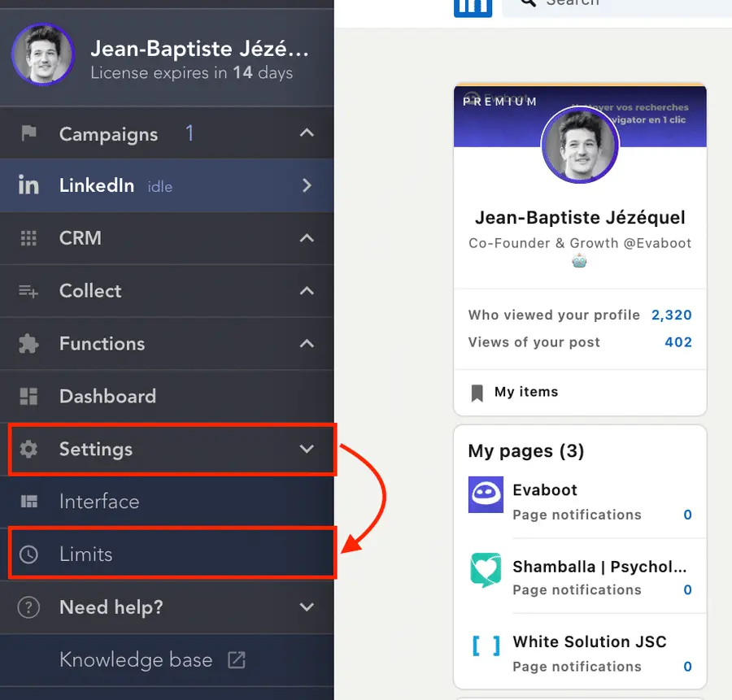Expand the Settings section
732x700 pixels.
(307, 449)
